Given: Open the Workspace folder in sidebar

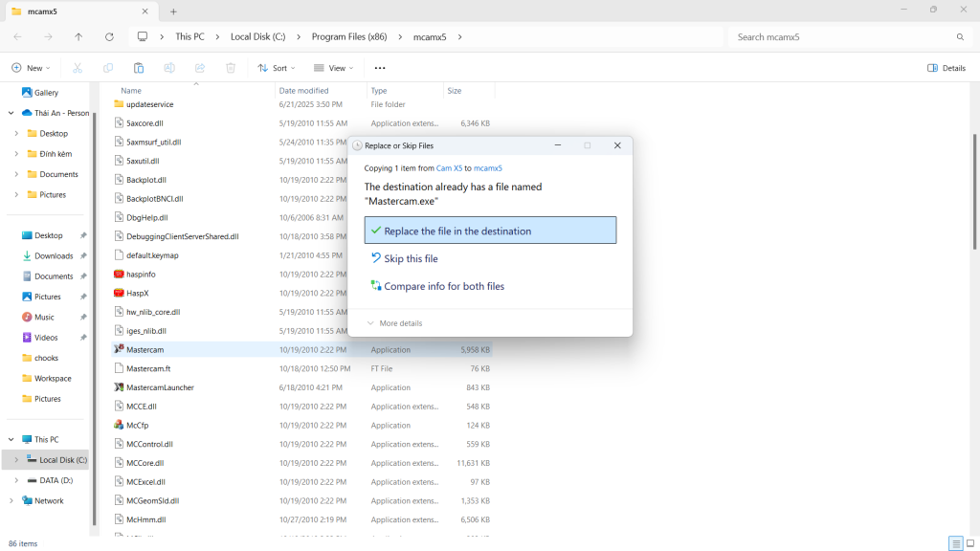Looking at the screenshot, I should (53, 378).
